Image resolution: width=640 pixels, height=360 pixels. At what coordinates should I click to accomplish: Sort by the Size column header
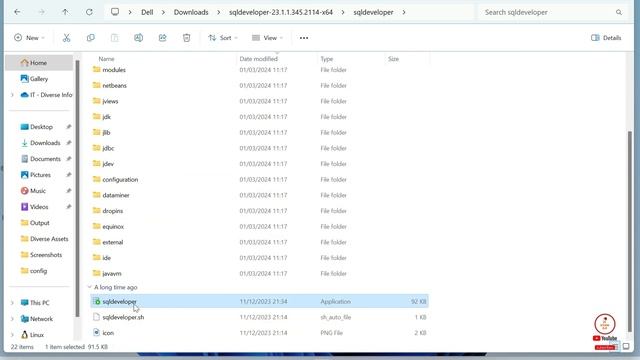[393, 59]
